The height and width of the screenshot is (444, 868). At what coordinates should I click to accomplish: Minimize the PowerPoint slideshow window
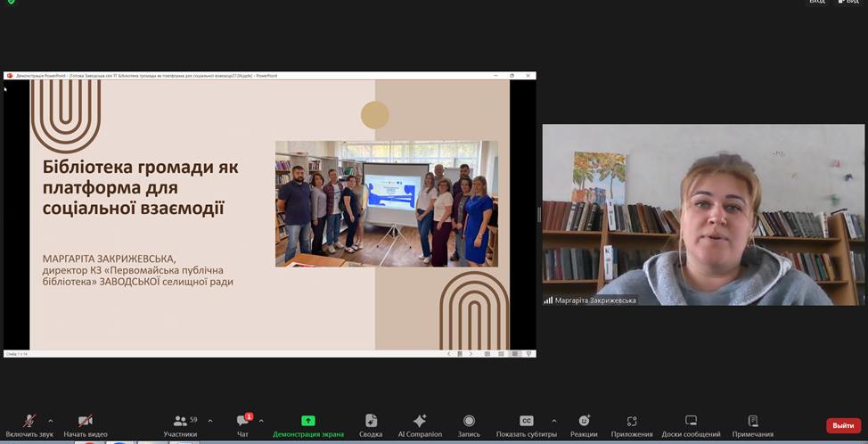495,75
